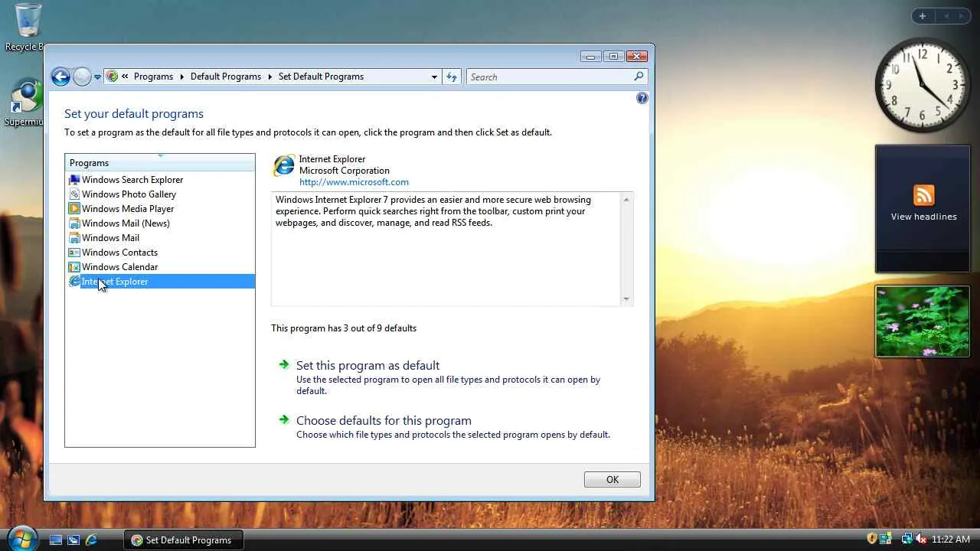Image resolution: width=980 pixels, height=551 pixels.
Task: Click the Set Default Programs breadcrumb
Action: (x=321, y=77)
